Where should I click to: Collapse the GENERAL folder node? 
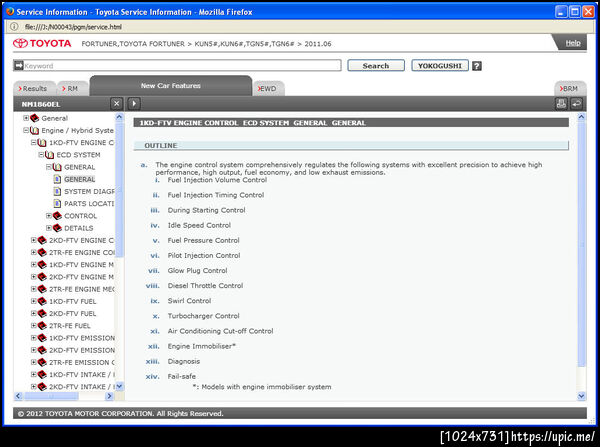tap(49, 167)
